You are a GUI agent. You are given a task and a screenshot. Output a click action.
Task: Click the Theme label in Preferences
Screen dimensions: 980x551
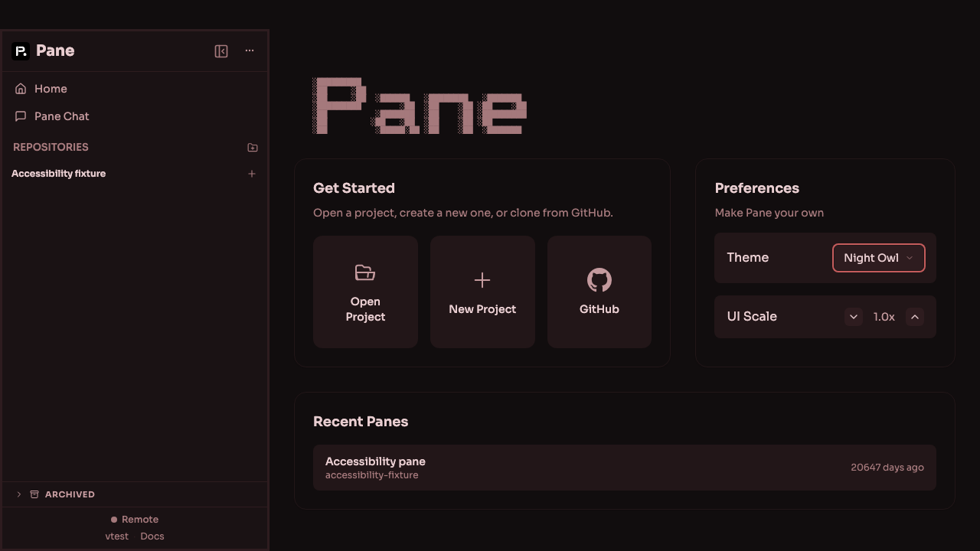coord(748,258)
